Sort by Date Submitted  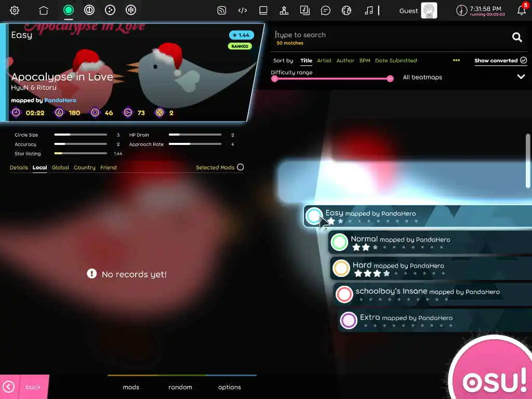click(396, 60)
